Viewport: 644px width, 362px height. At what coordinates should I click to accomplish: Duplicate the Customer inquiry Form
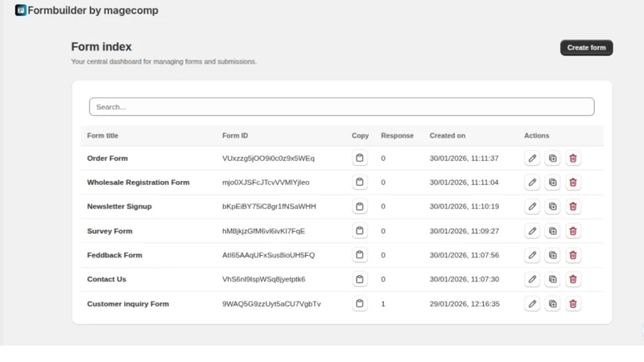pos(552,304)
